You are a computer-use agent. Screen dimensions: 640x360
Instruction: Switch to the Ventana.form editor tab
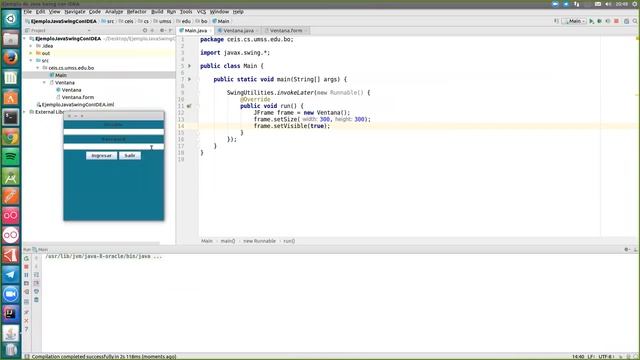[286, 31]
